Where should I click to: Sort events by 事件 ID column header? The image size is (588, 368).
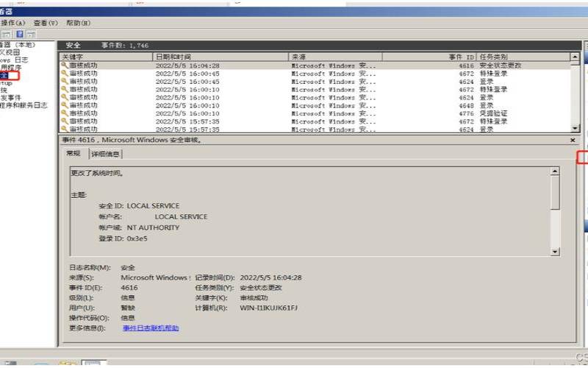[x=461, y=57]
